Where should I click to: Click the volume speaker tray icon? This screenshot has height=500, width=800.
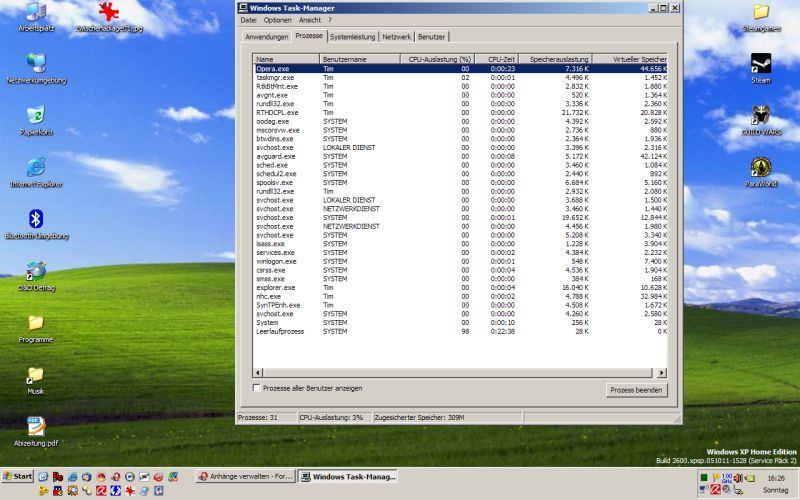coord(738,478)
